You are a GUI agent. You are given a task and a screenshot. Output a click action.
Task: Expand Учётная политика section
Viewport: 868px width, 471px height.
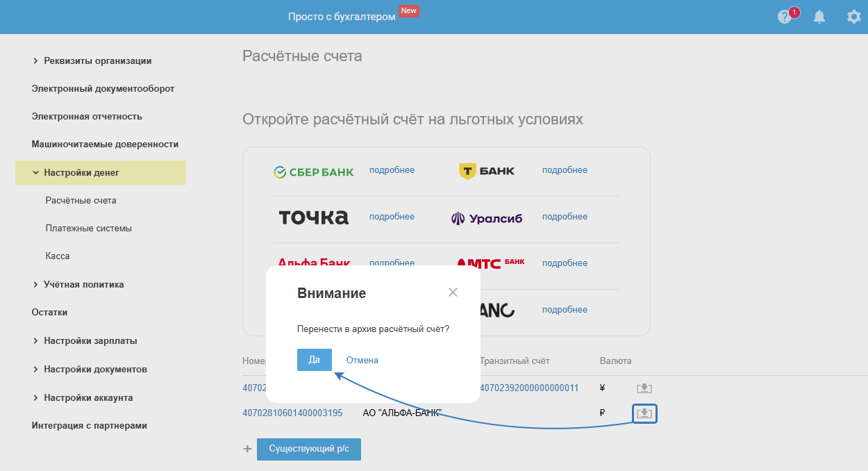(x=35, y=284)
